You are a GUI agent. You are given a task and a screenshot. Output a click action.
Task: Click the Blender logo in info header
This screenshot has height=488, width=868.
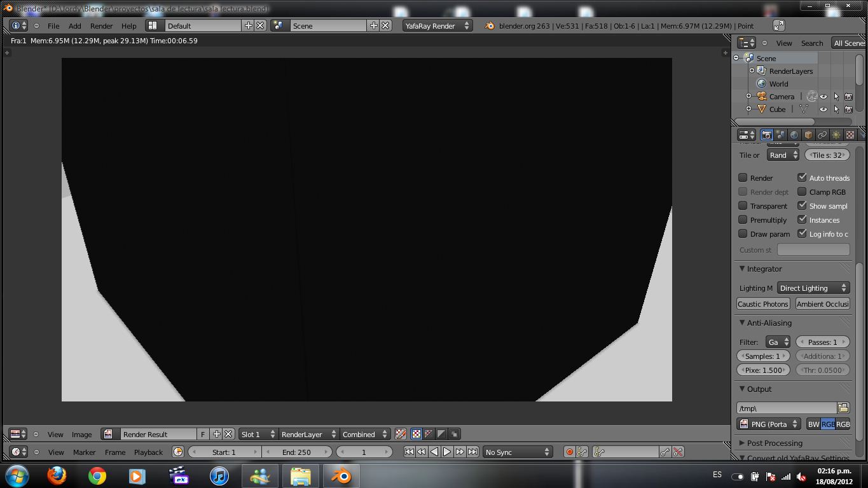pyautogui.click(x=490, y=26)
